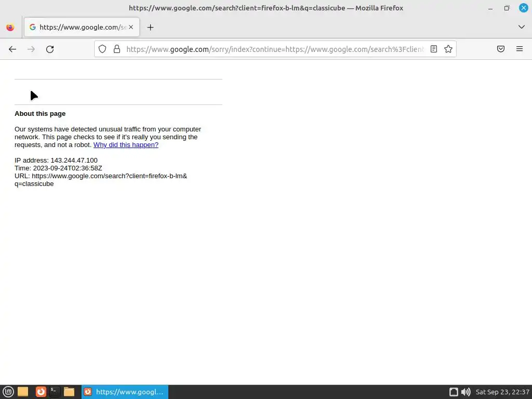Viewport: 532px width, 399px height.
Task: Maximize the Firefox window
Action: pyautogui.click(x=507, y=8)
